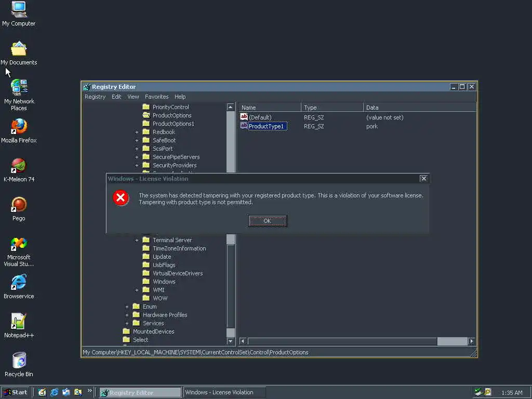Open My Network Places desktop icon
Viewport: 532px width, 399px height.
(19, 95)
